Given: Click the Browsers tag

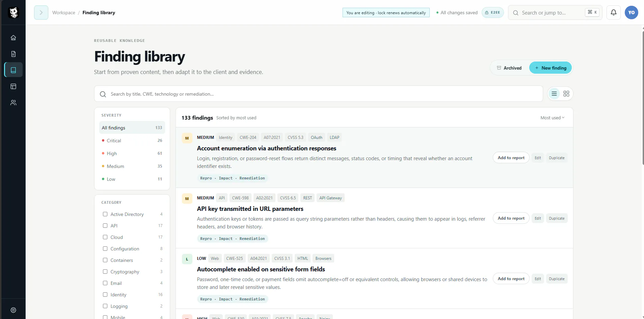Looking at the screenshot, I should pos(323,259).
